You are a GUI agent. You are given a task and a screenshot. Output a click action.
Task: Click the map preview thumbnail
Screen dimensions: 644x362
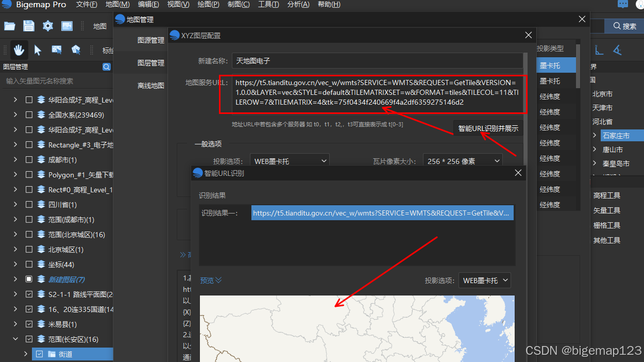(357, 328)
